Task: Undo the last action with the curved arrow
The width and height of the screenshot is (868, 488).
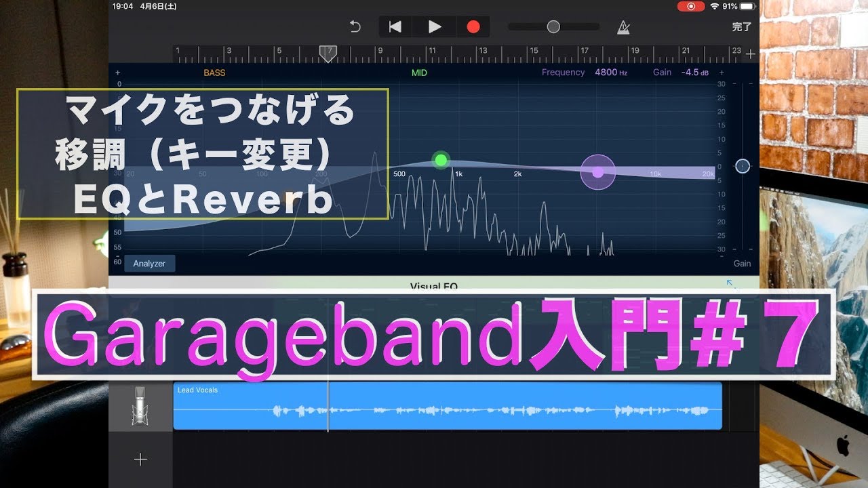Action: pos(355,27)
